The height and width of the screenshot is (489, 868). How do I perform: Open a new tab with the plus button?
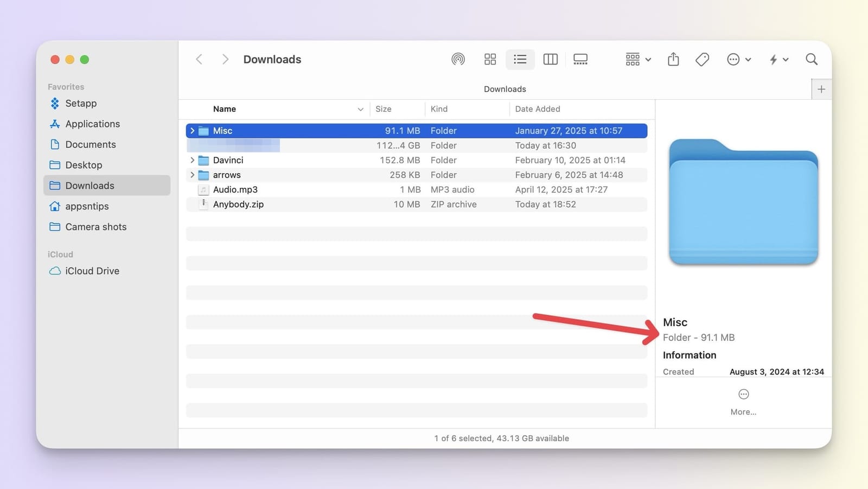coord(821,89)
